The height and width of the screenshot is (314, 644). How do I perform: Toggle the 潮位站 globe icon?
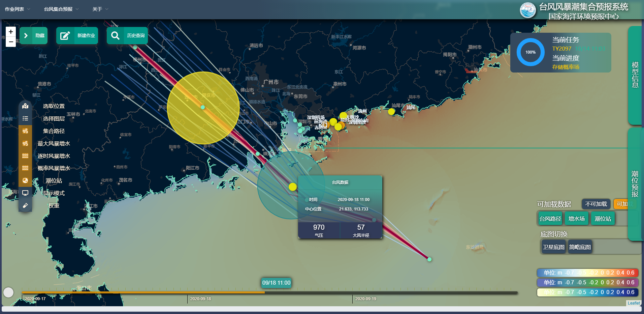coord(25,180)
